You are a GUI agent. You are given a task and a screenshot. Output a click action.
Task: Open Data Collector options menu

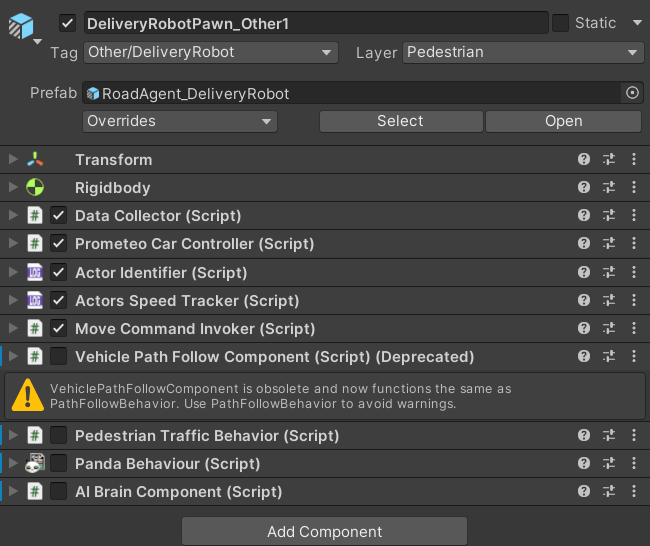click(x=634, y=215)
